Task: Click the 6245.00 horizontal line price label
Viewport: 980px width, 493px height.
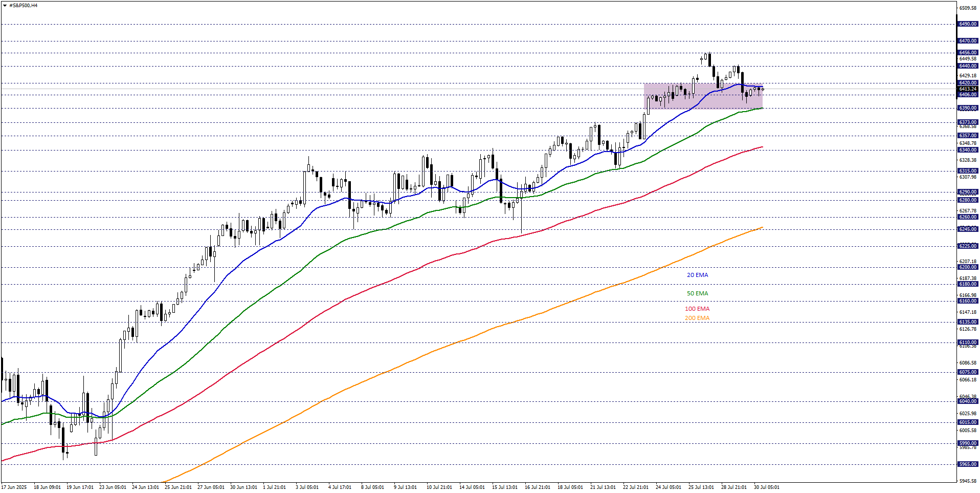Action: pos(968,229)
